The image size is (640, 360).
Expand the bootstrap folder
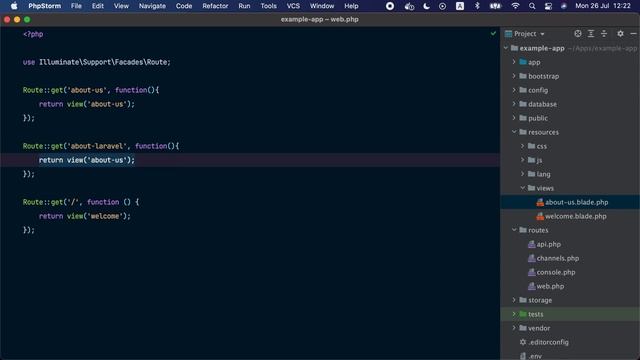(514, 76)
